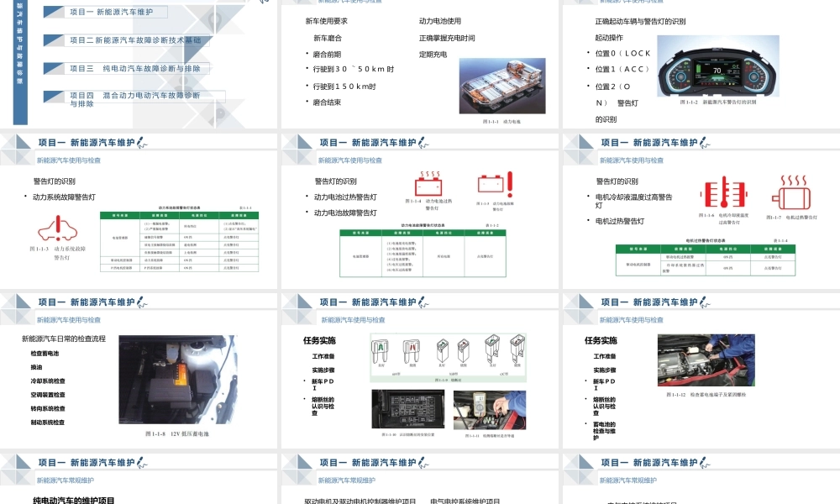The width and height of the screenshot is (840, 504).
Task: Click the red powertrain fault warning light icon
Action: [58, 228]
